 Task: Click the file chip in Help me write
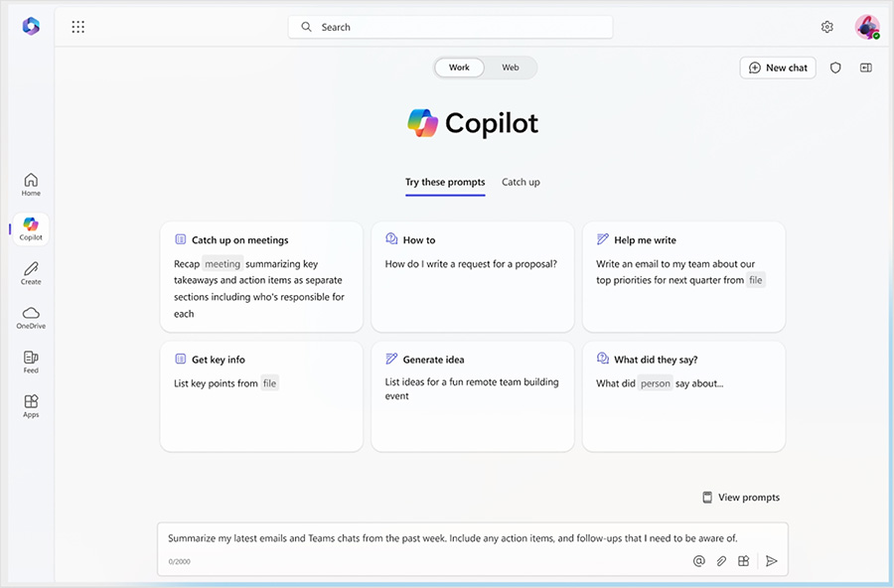pos(756,280)
